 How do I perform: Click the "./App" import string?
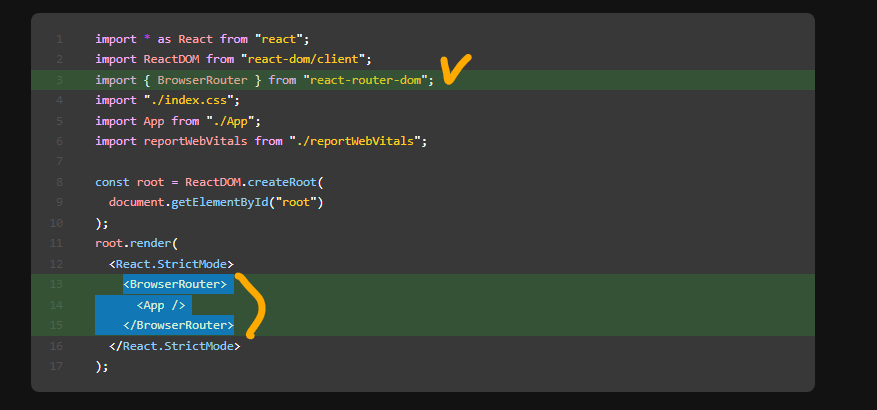(x=230, y=121)
